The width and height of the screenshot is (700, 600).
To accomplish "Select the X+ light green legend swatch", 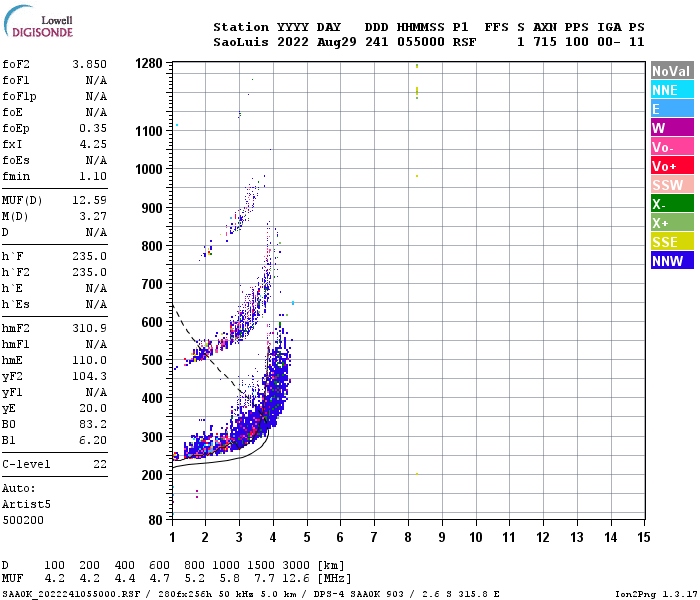I will (x=672, y=223).
